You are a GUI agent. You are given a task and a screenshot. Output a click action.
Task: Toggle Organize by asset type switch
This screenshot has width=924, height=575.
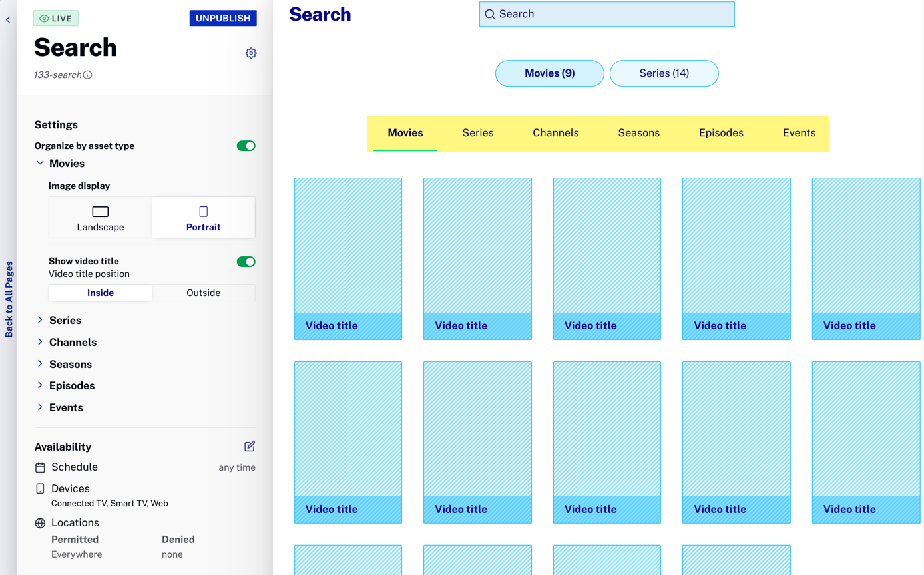246,146
